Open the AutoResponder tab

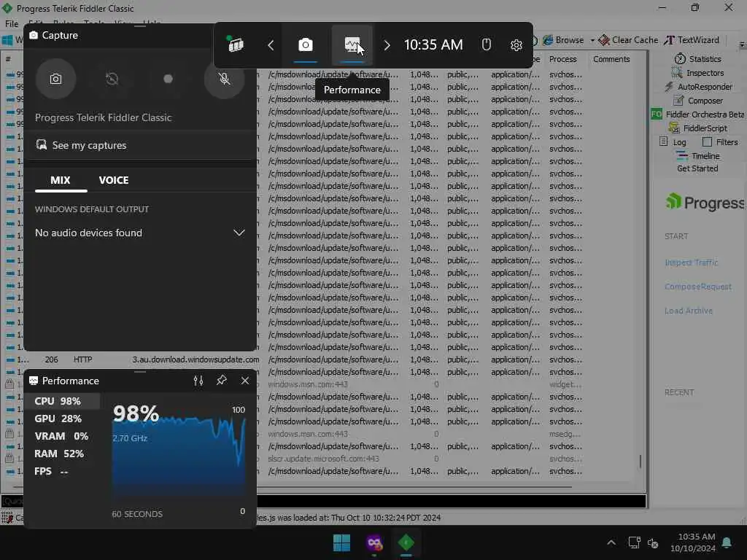coord(698,87)
